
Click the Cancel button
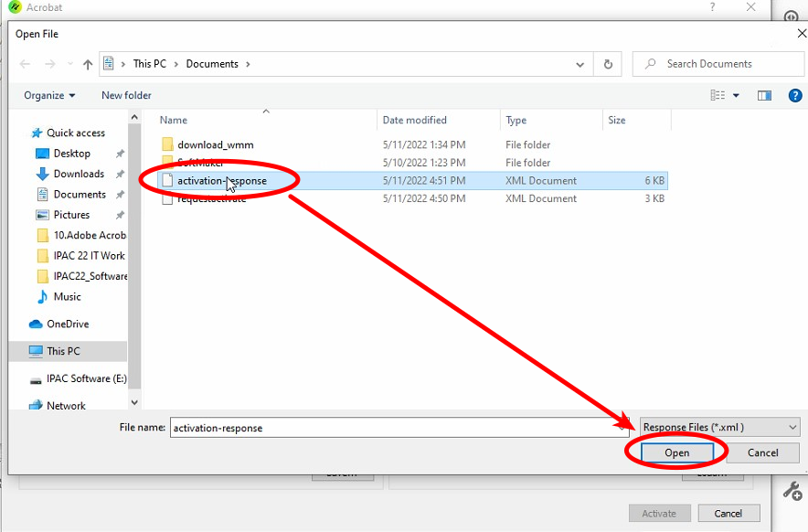click(x=762, y=452)
